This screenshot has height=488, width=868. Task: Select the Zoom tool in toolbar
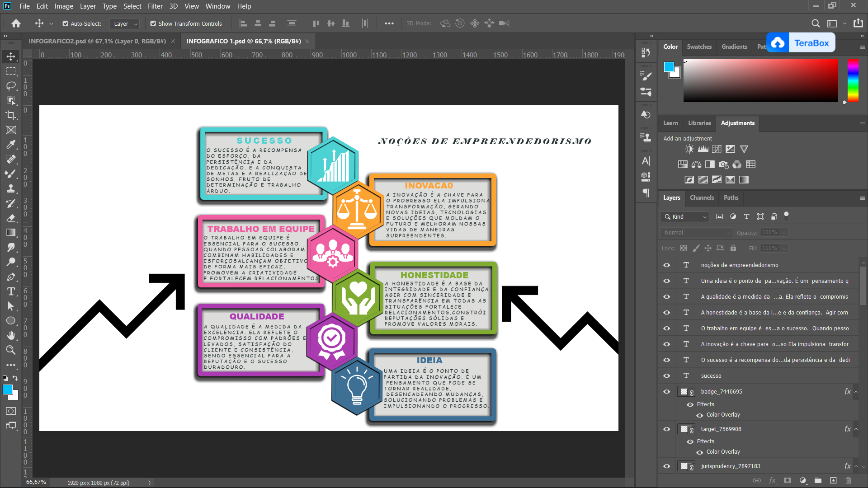coord(11,350)
